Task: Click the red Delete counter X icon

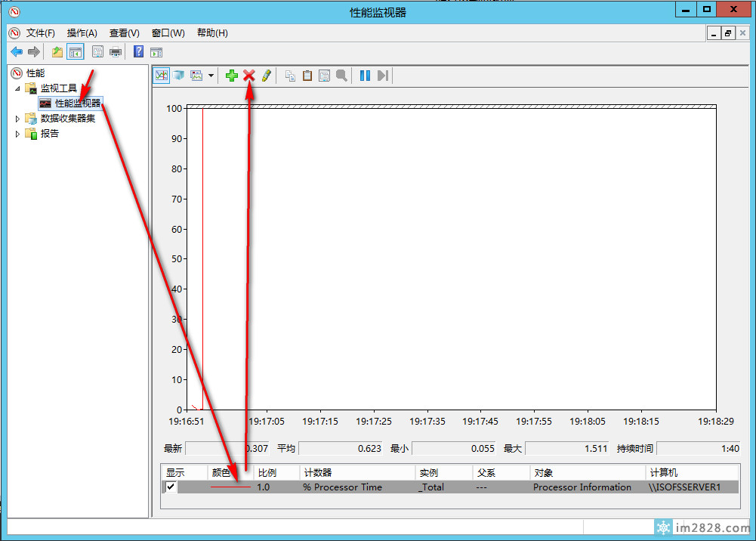Action: point(248,76)
